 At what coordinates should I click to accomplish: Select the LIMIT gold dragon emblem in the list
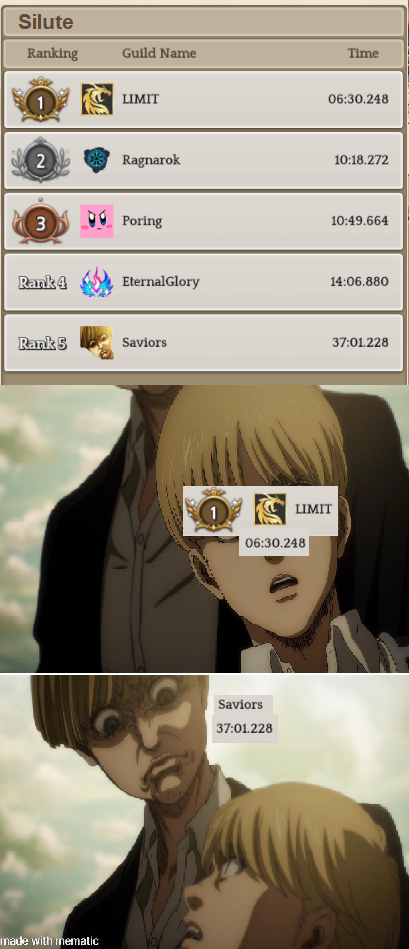click(97, 99)
